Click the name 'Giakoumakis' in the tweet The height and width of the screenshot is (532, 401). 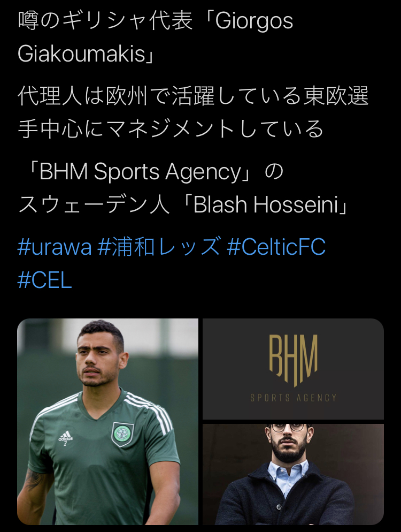(x=81, y=54)
